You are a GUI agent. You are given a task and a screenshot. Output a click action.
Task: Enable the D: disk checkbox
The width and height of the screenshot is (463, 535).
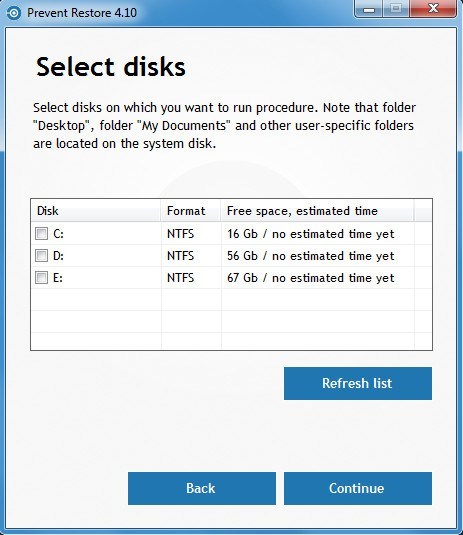[x=42, y=256]
